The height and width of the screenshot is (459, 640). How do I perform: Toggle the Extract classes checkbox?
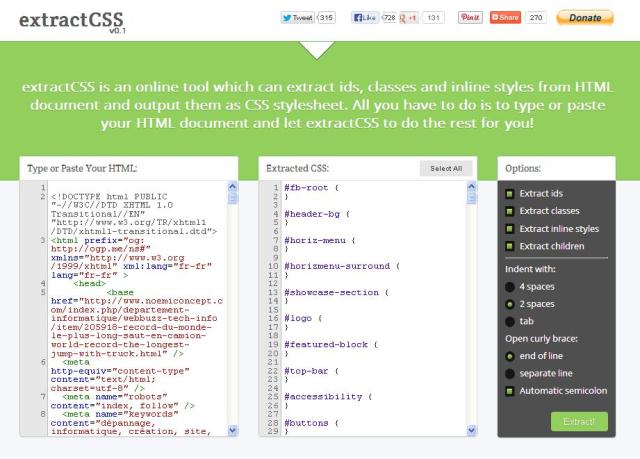(509, 211)
